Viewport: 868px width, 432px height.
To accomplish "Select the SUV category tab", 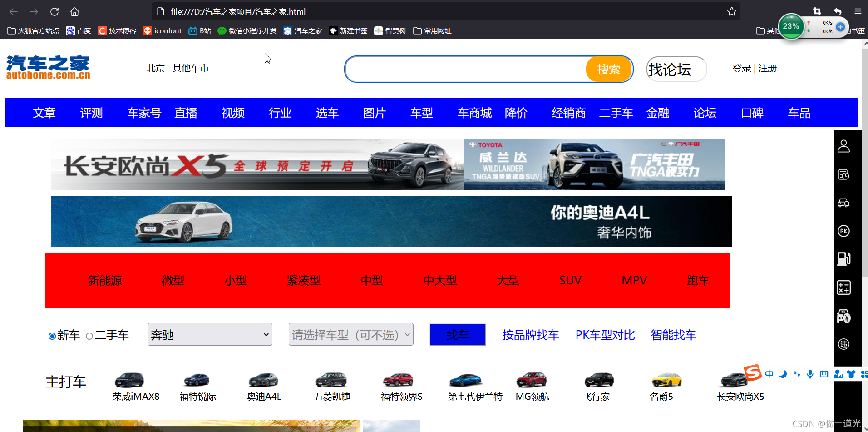I will 570,280.
